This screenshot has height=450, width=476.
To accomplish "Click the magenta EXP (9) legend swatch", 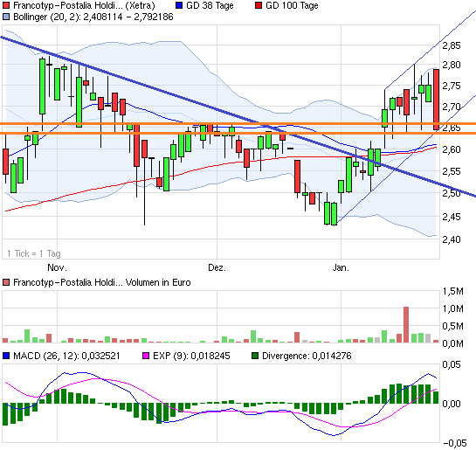I will [146, 356].
